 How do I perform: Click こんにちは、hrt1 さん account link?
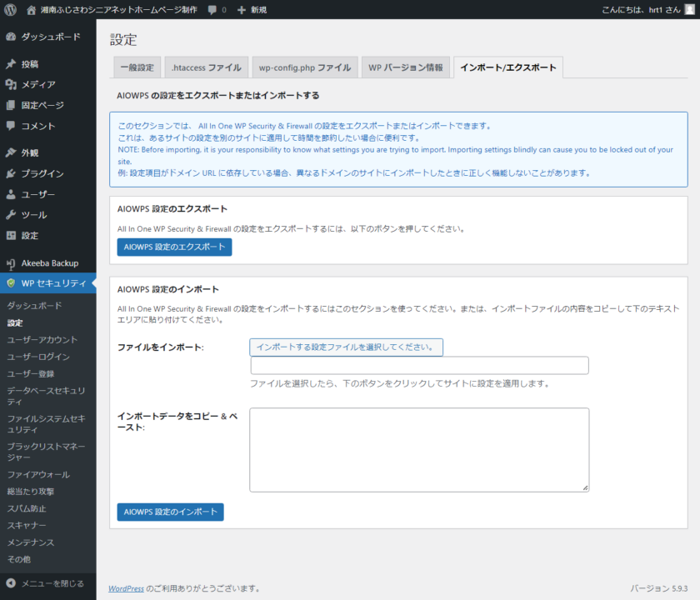tap(641, 10)
